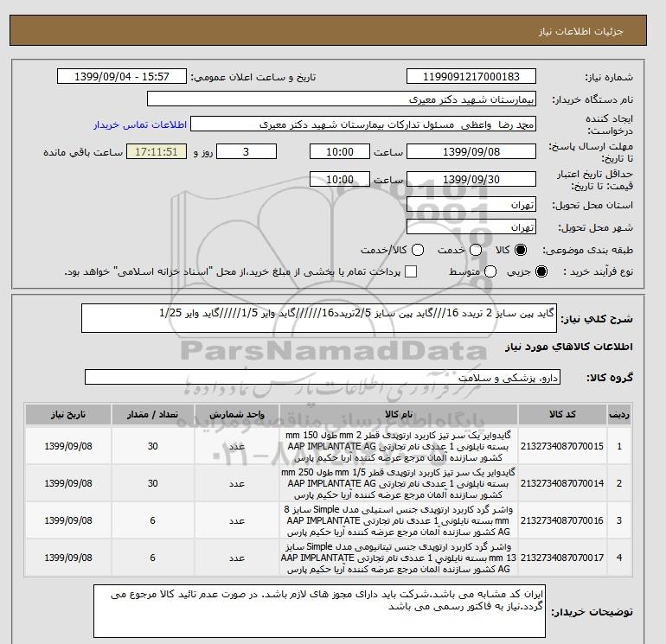This screenshot has height=644, width=666.
Task: Click row 1 guide wire 150 mm description
Action: point(399,446)
